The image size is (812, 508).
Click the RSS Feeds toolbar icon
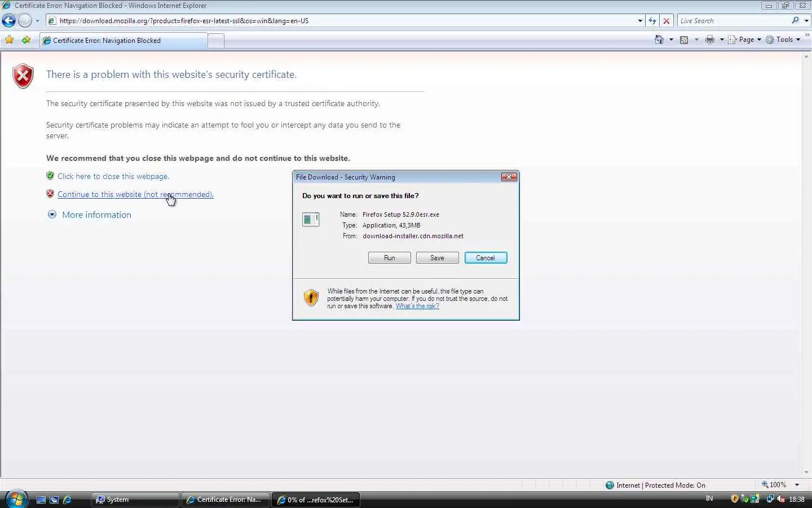click(x=684, y=40)
